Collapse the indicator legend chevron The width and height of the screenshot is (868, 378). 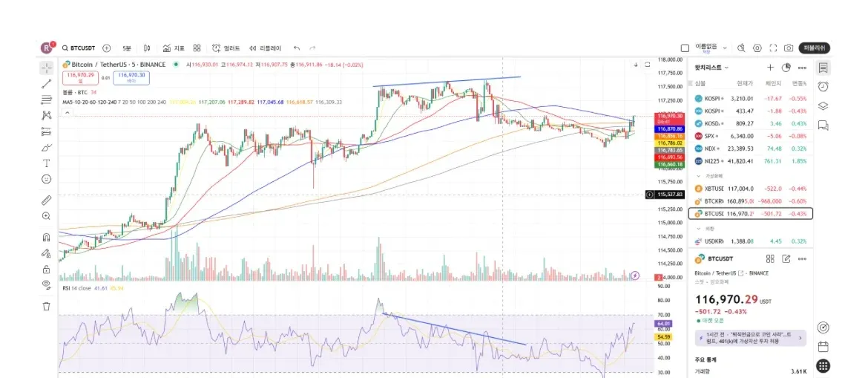pyautogui.click(x=67, y=113)
